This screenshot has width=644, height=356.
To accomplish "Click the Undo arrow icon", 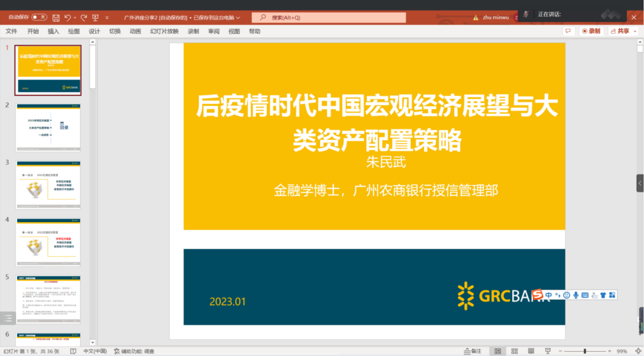I will click(67, 18).
